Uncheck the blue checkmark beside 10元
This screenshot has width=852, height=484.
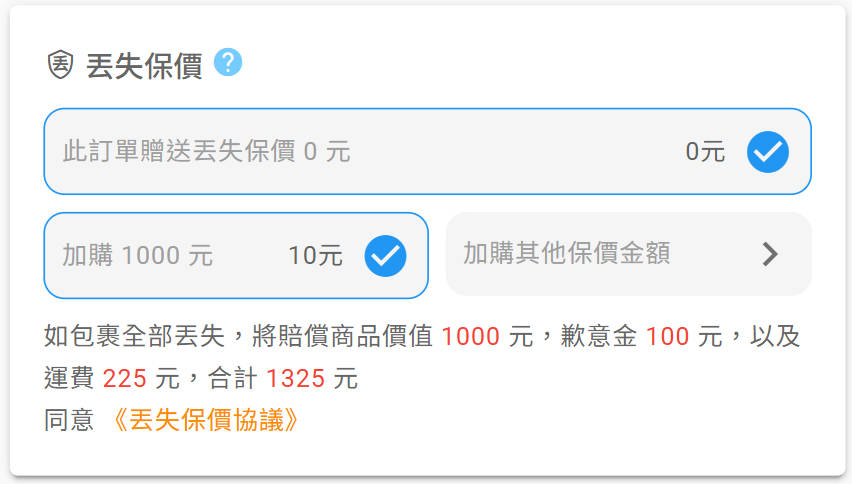(x=385, y=255)
